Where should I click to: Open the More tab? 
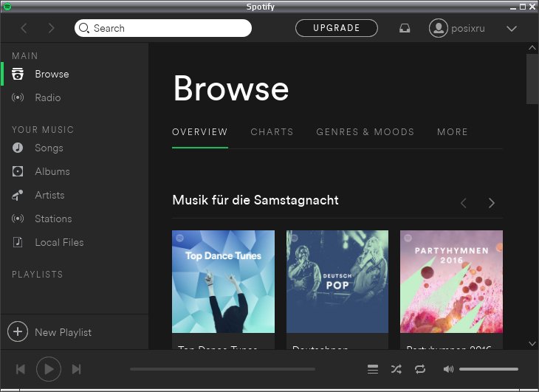click(x=453, y=132)
